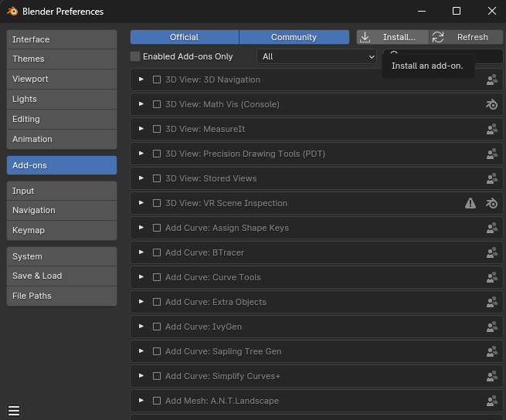The height and width of the screenshot is (420, 506).
Task: Switch to Viewport preferences
Action: (x=62, y=79)
